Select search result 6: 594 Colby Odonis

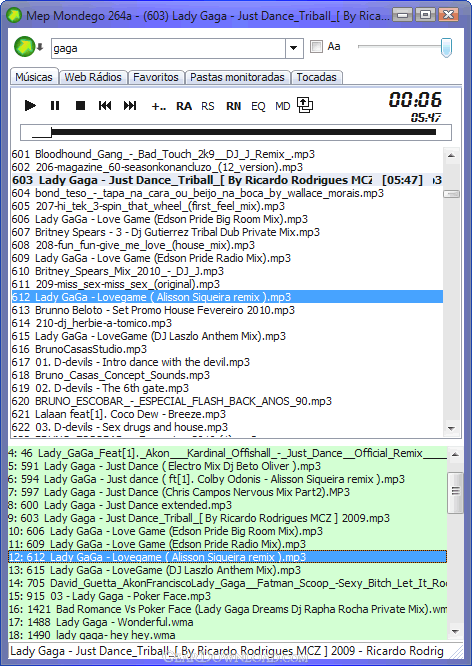228,479
